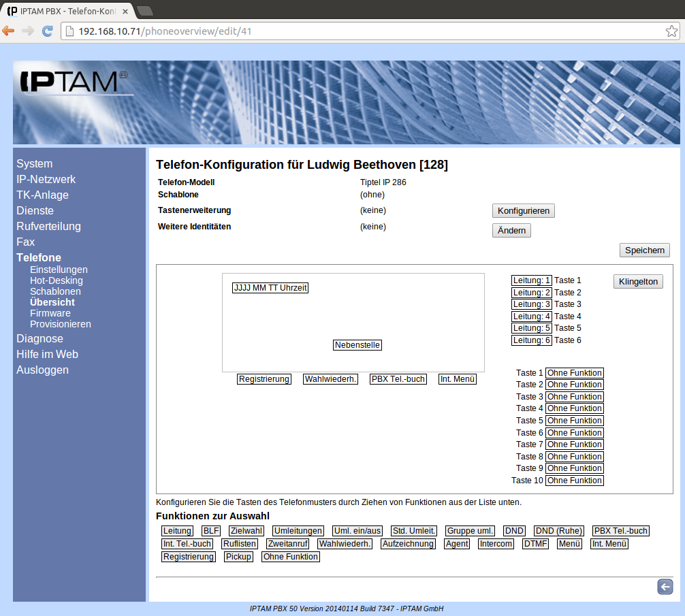Reload the page with the refresh icon
The image size is (685, 616).
(x=48, y=31)
